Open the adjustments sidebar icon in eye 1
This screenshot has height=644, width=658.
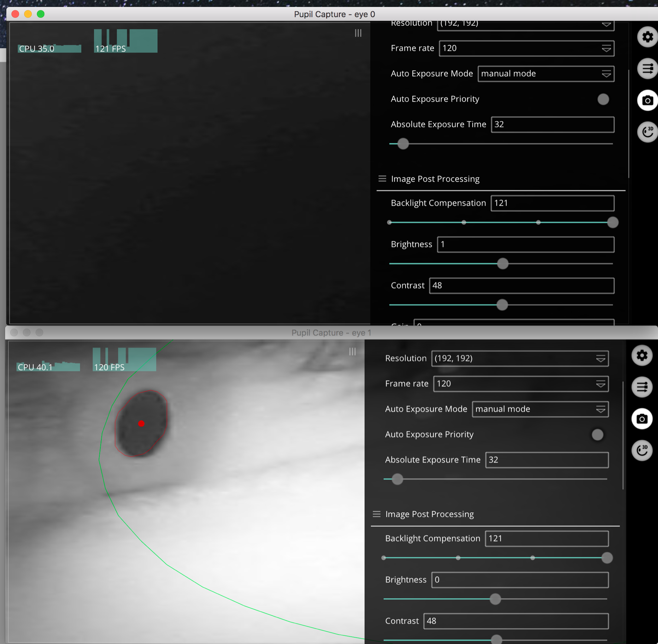pyautogui.click(x=642, y=387)
